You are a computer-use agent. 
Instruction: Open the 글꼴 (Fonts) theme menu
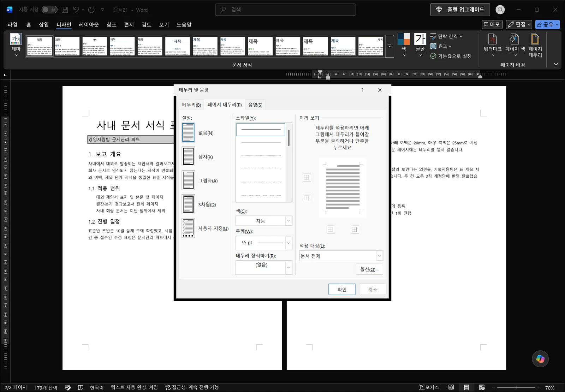420,45
